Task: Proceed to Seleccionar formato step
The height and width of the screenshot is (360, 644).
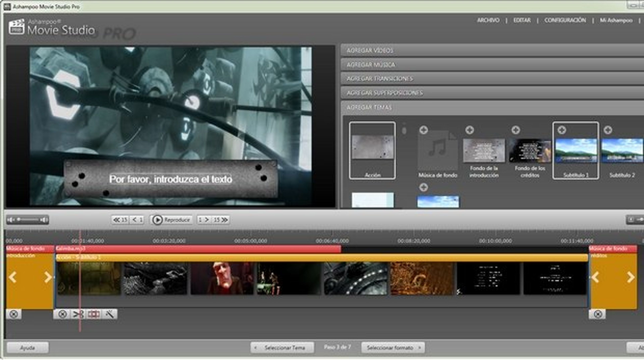Action: [393, 347]
